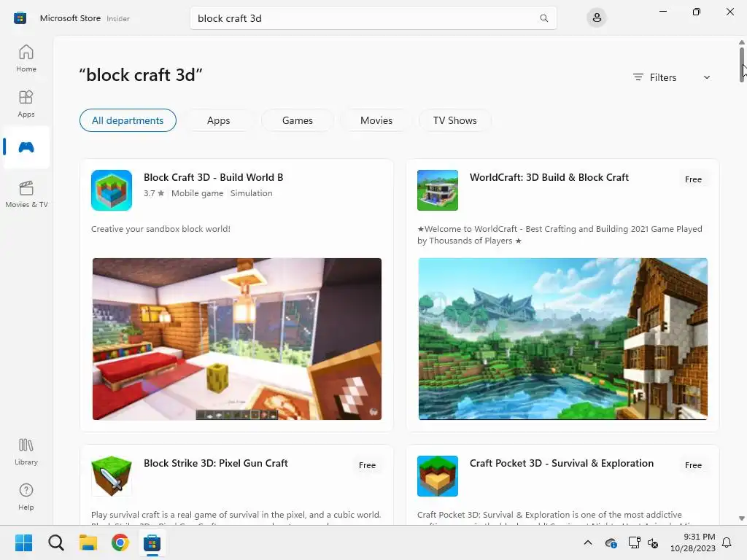Click the scroll up arrow
Viewport: 747px width, 560px height.
[x=742, y=42]
